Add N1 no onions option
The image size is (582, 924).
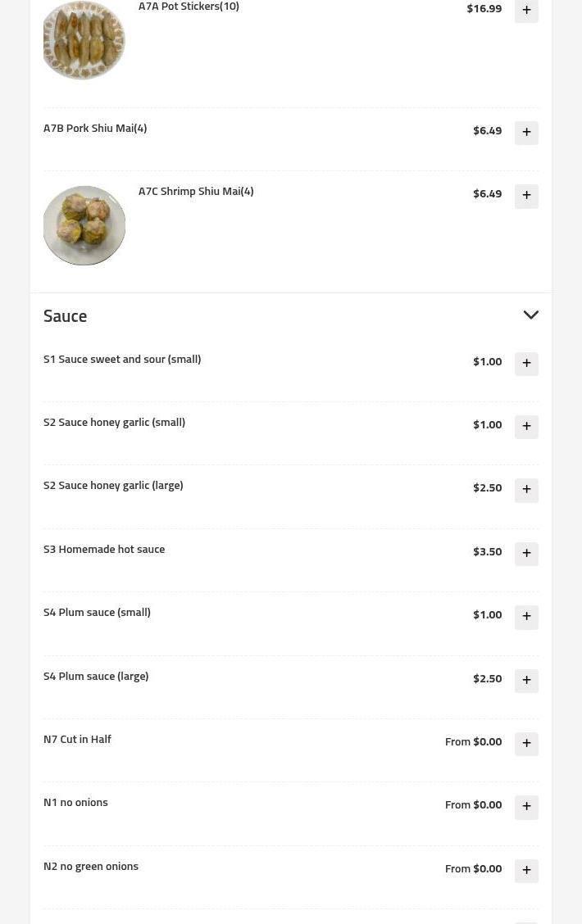[x=526, y=807]
